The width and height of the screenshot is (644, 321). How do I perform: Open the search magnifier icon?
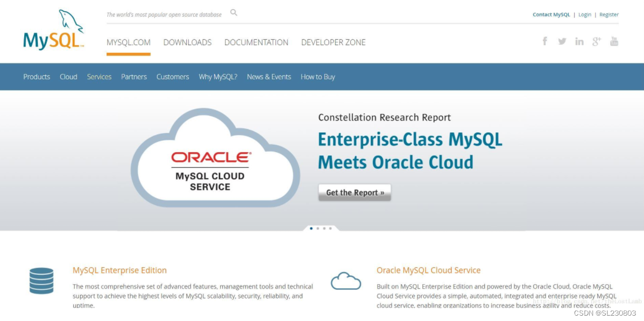click(233, 13)
